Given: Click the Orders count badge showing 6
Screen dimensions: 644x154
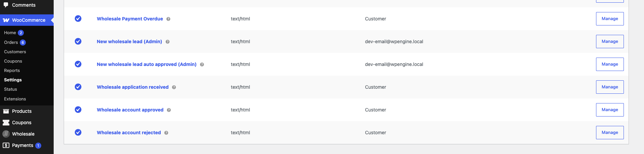Looking at the screenshot, I should click(x=23, y=43).
